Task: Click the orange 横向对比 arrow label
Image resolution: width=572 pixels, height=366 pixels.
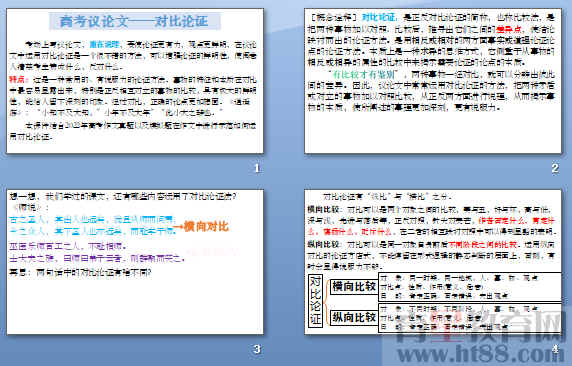Action: pos(201,226)
